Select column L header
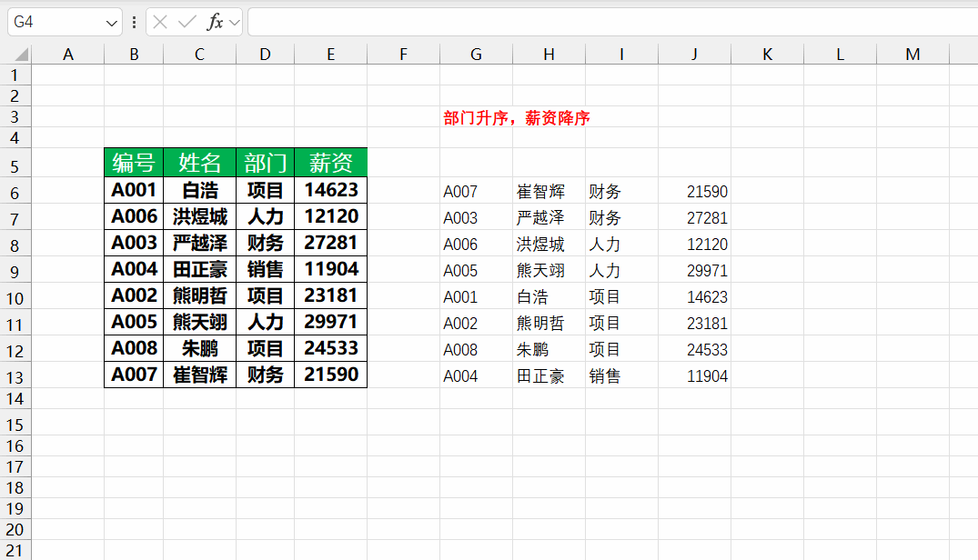Viewport: 978px width, 560px height. tap(840, 55)
